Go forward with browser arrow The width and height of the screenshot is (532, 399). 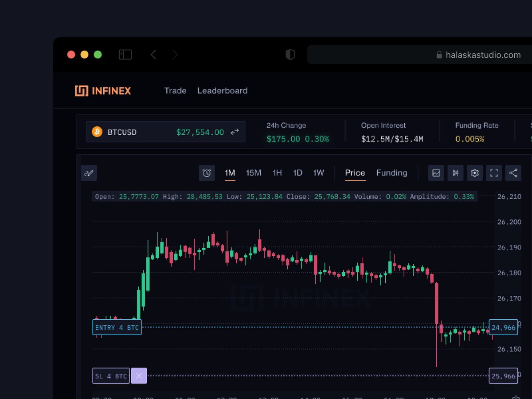(175, 55)
